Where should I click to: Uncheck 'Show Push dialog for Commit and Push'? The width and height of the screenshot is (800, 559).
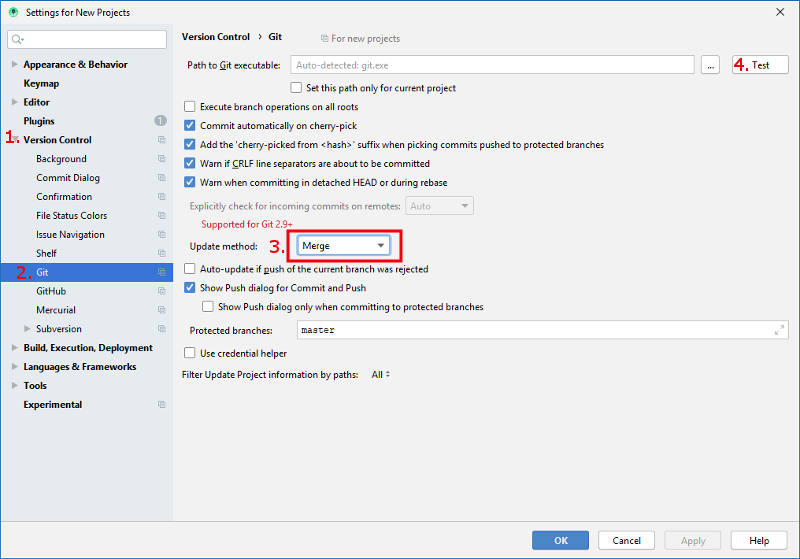pyautogui.click(x=189, y=288)
